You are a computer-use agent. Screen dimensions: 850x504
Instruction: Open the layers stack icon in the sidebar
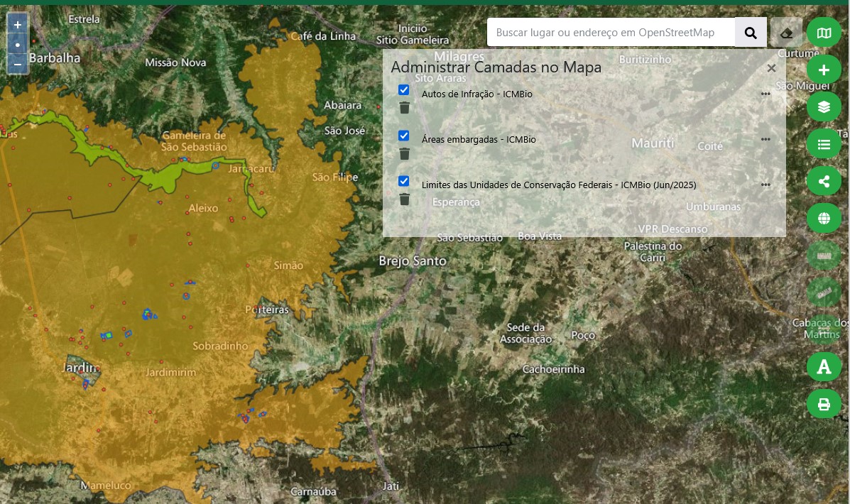click(824, 106)
